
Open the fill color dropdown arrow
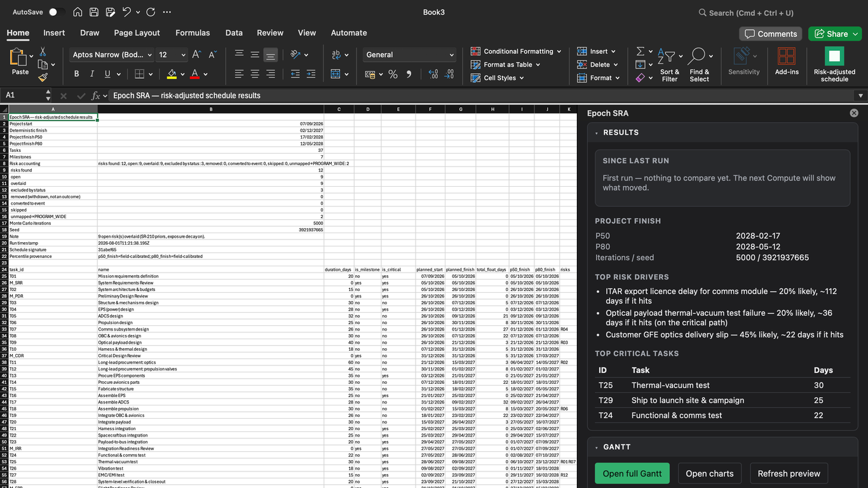[182, 74]
